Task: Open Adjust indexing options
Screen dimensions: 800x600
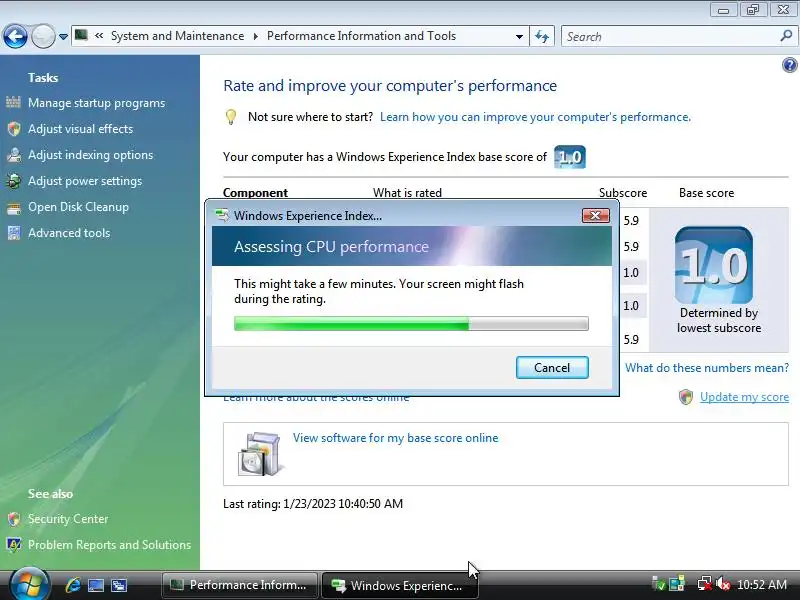Action: (90, 155)
